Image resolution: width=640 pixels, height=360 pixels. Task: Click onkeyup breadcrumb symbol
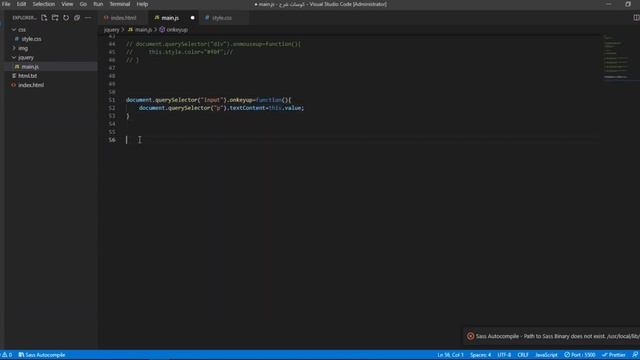[x=174, y=30]
